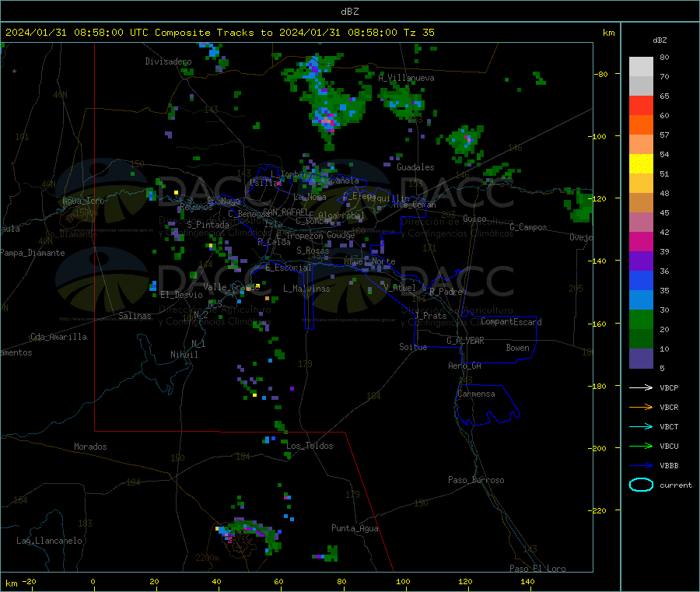This screenshot has width=700, height=592.
Task: Select the L_Malvinas place label
Action: point(306,289)
